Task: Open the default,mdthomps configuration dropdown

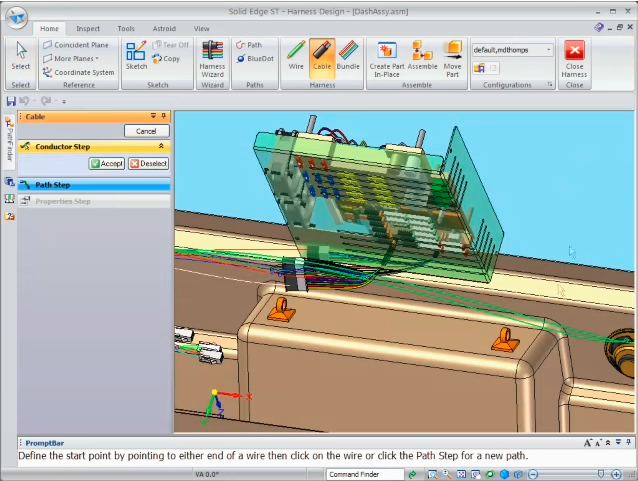Action: click(x=548, y=50)
